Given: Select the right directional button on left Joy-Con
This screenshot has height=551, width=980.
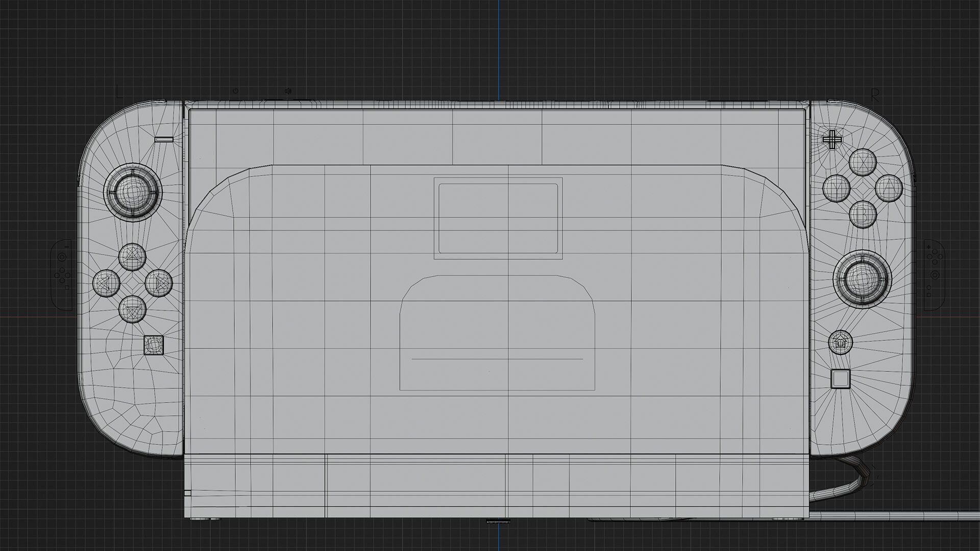Looking at the screenshot, I should tap(159, 283).
